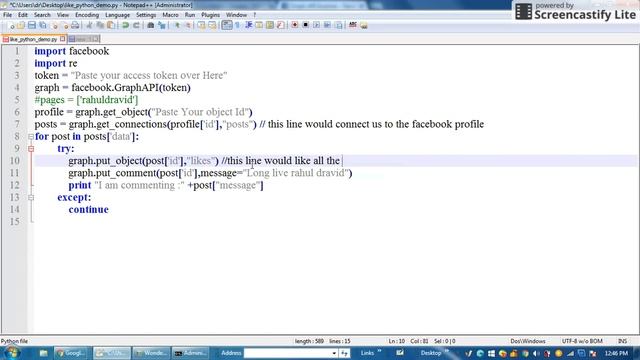Open the Run menu
Viewport: 640px width, 360px height.
click(190, 15)
